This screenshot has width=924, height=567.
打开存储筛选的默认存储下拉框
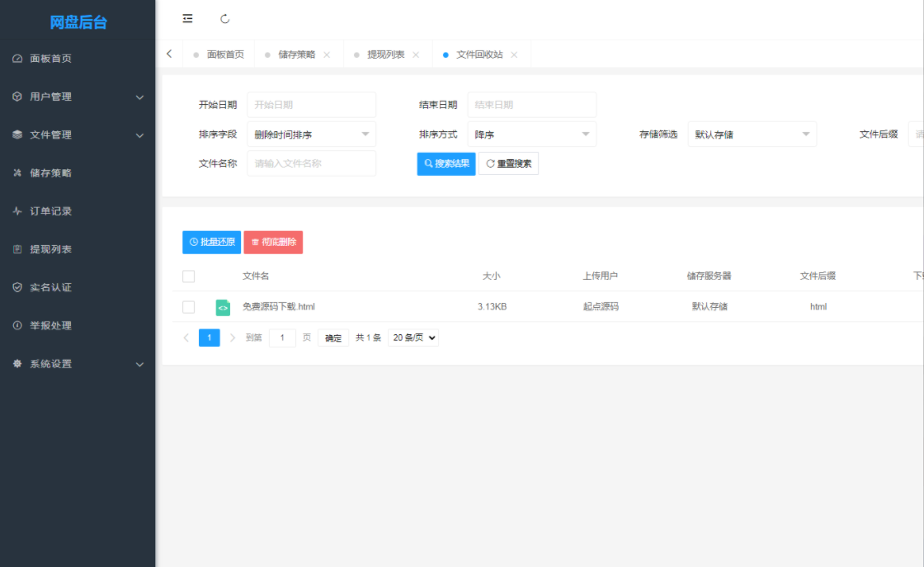click(x=752, y=134)
